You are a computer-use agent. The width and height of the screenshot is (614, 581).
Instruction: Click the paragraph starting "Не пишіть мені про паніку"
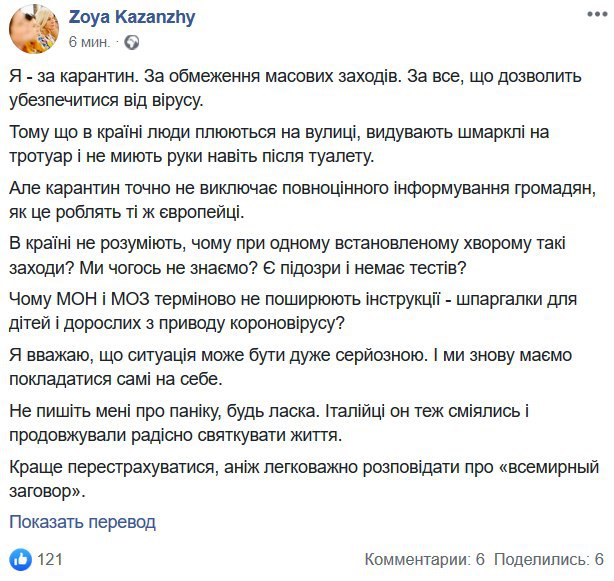[280, 425]
